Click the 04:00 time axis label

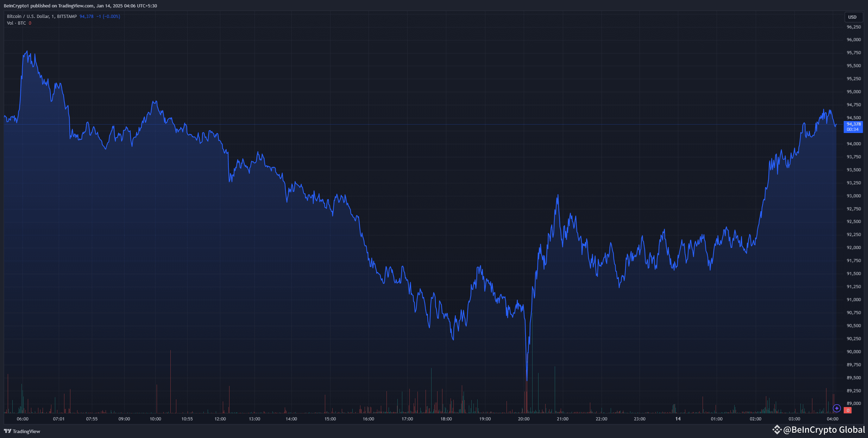[x=832, y=419]
